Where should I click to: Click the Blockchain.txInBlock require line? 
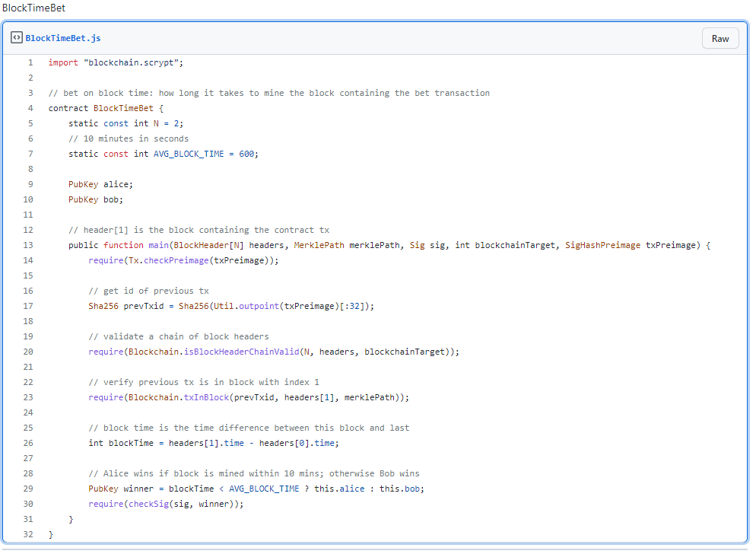249,398
